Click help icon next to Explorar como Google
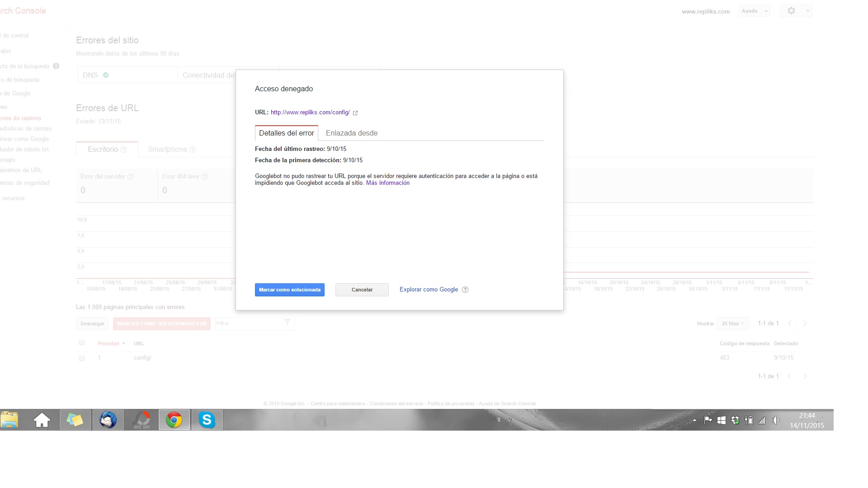This screenshot has height=488, width=868. pyautogui.click(x=465, y=290)
